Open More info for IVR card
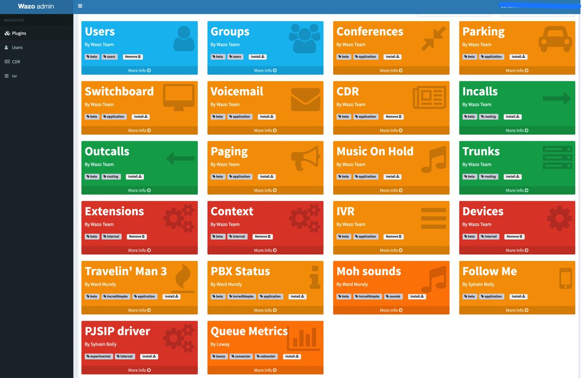588x378 pixels. pos(392,251)
